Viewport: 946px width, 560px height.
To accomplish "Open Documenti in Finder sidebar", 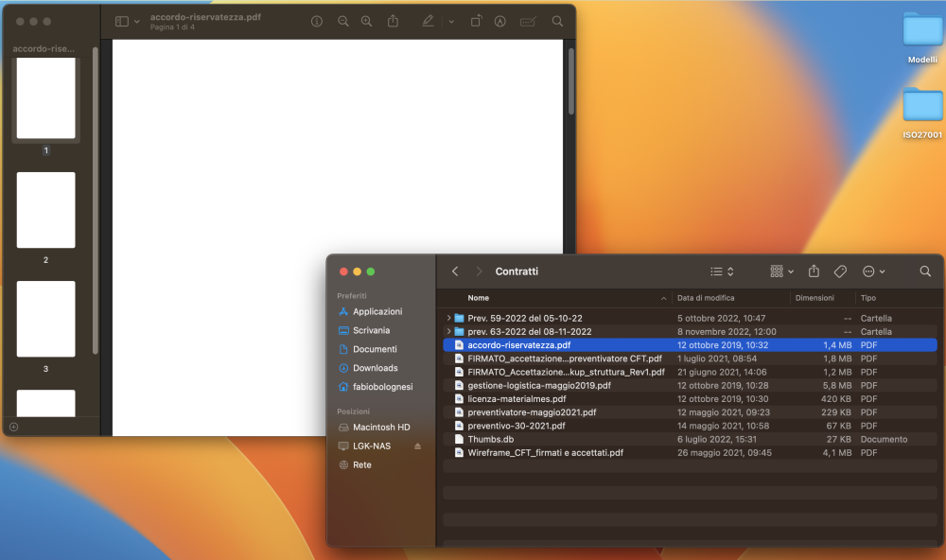I will [x=375, y=349].
